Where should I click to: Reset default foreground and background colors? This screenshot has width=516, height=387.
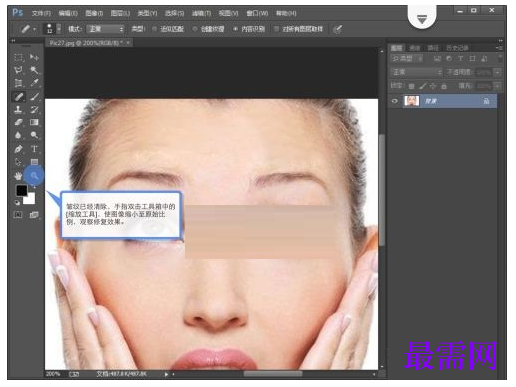[17, 202]
